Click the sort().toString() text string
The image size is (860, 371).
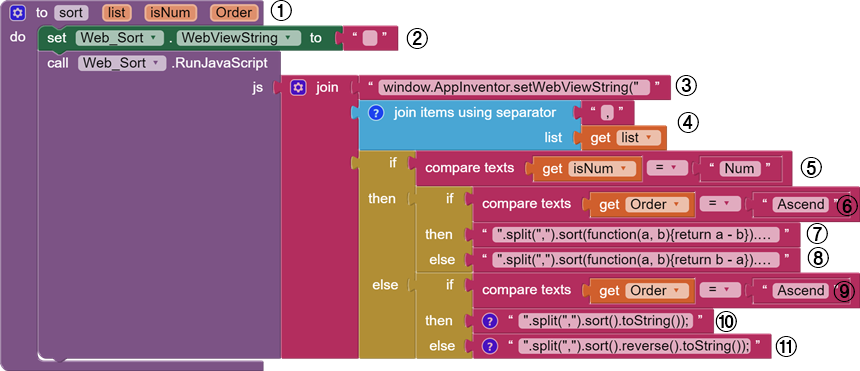(x=606, y=321)
